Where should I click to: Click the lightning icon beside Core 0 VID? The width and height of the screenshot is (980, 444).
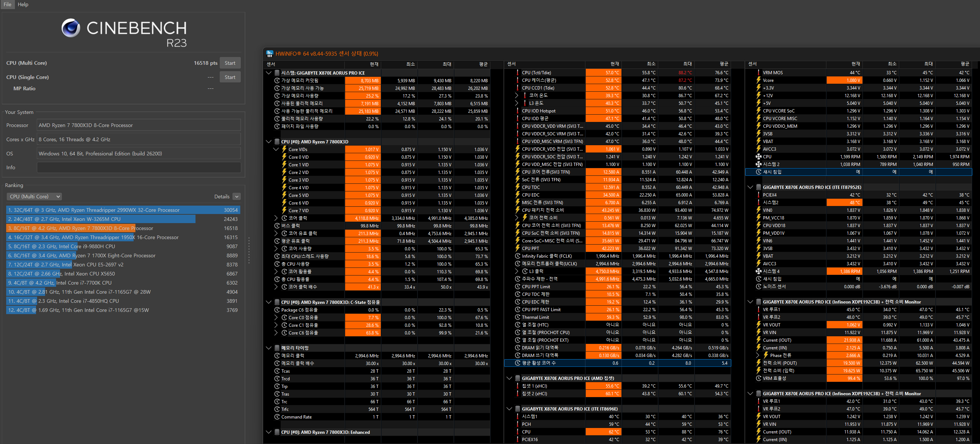click(x=284, y=157)
